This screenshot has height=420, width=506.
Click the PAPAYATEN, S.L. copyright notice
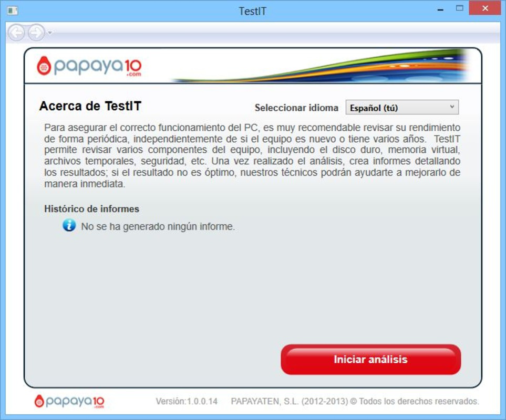pyautogui.click(x=355, y=401)
